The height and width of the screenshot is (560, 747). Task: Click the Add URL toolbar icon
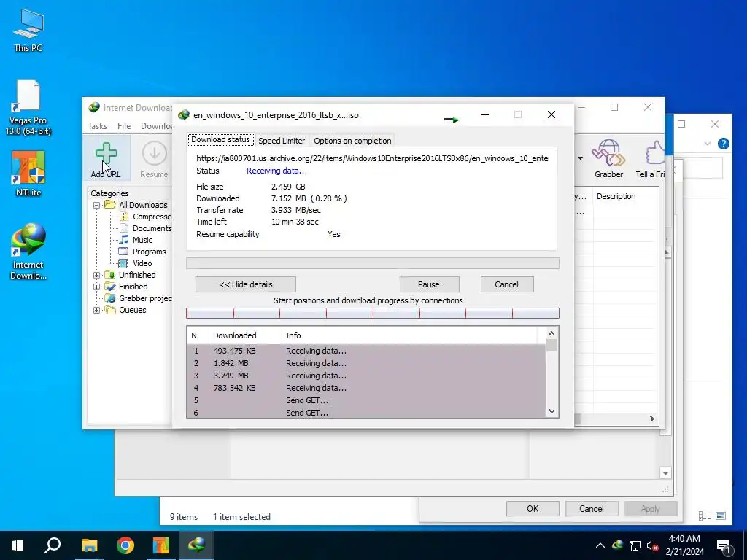point(106,159)
